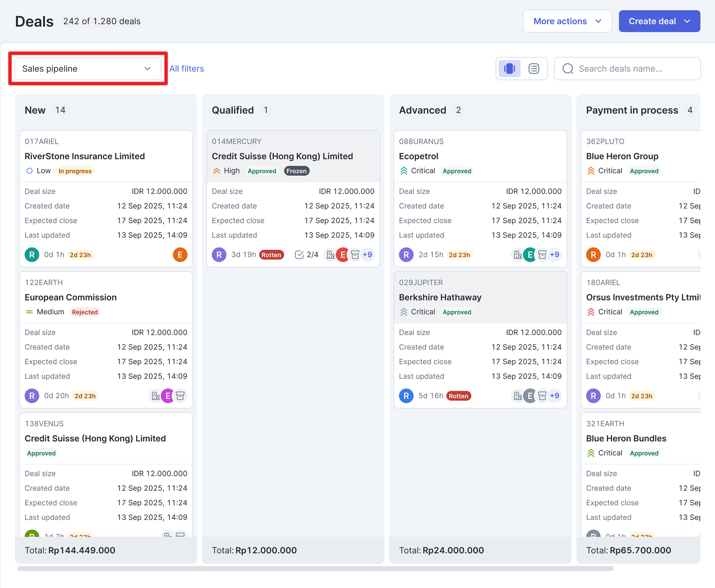Click company building icon on Berkshire Hathaway card
715x588 pixels.
518,396
